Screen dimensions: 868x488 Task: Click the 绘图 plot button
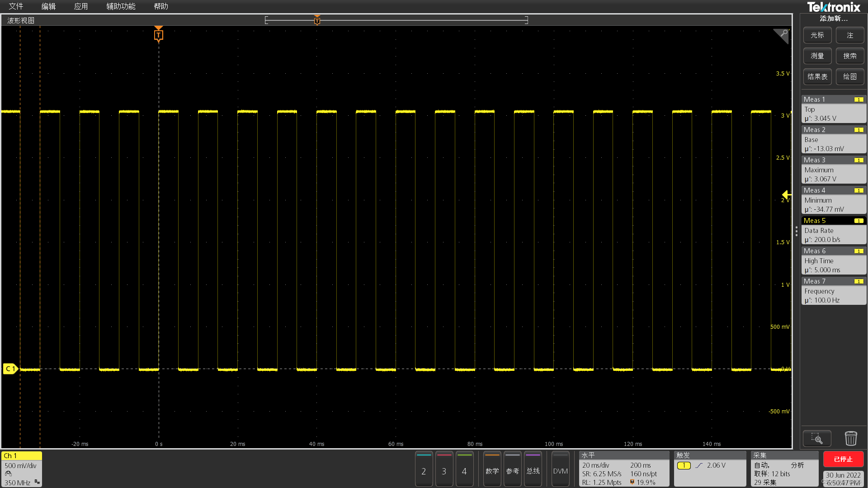850,77
